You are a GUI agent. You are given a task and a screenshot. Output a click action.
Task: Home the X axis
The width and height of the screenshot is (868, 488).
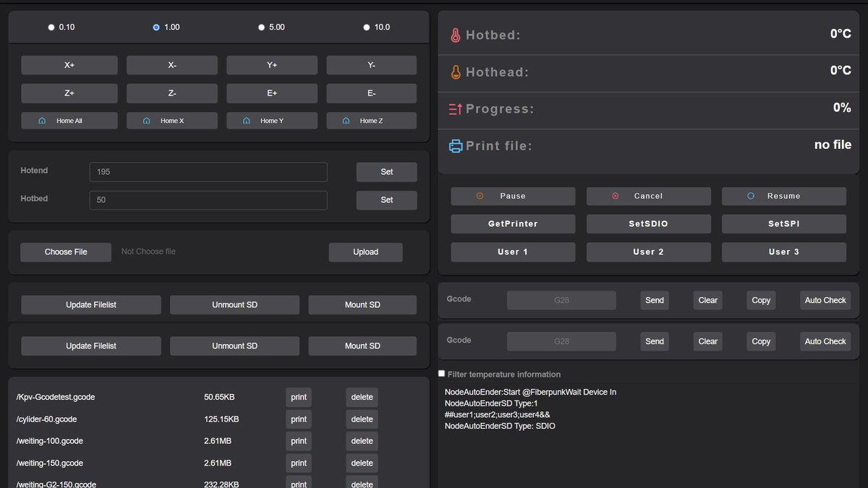tap(172, 121)
